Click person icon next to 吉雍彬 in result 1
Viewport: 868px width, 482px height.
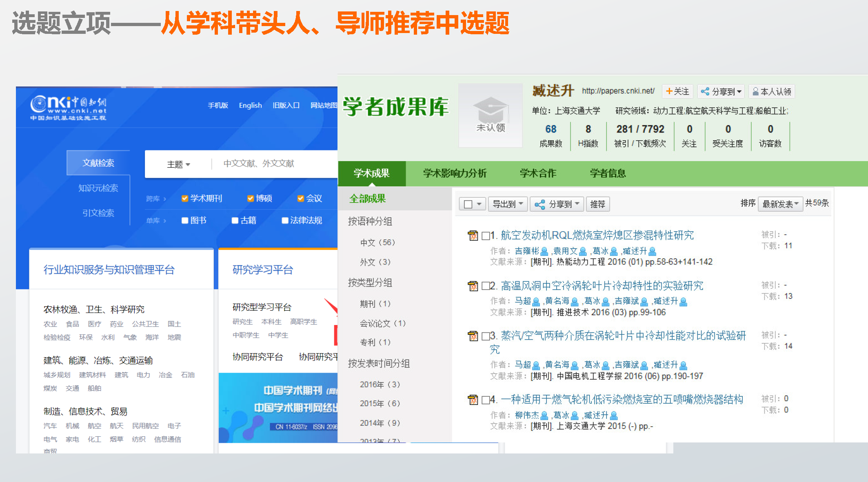click(544, 252)
